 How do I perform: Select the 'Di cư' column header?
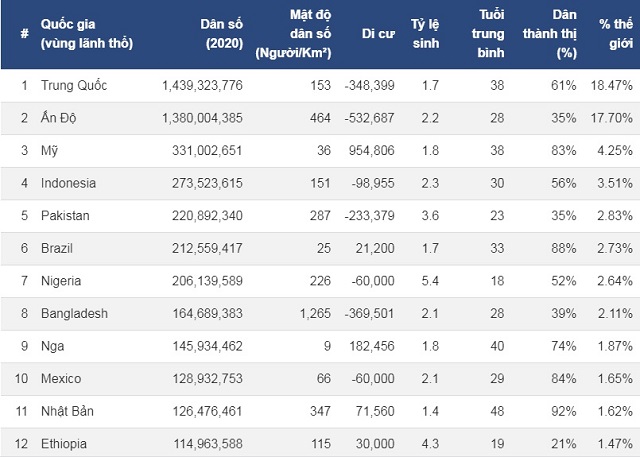pos(378,34)
